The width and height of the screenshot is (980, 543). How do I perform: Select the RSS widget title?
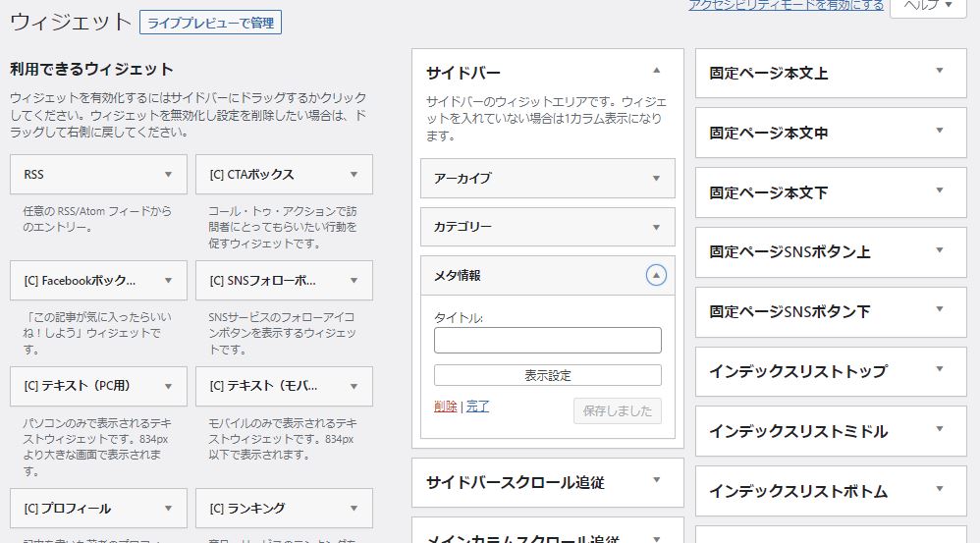pyautogui.click(x=33, y=175)
